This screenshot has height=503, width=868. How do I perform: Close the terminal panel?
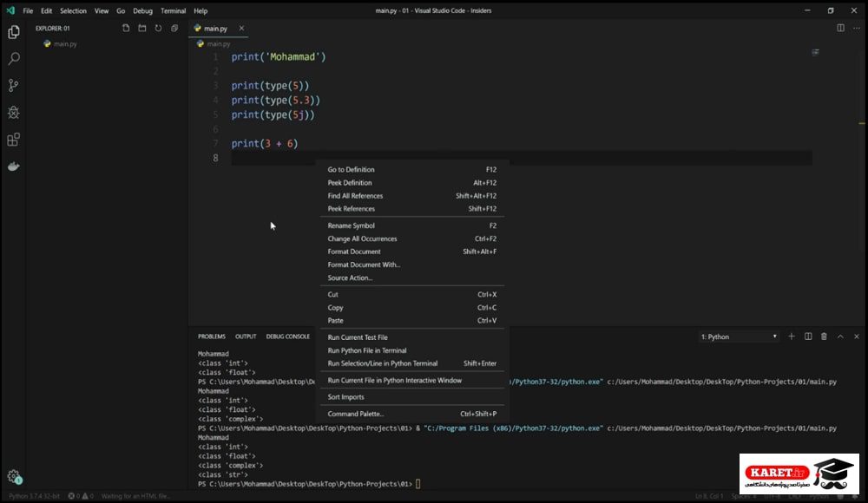pos(857,336)
